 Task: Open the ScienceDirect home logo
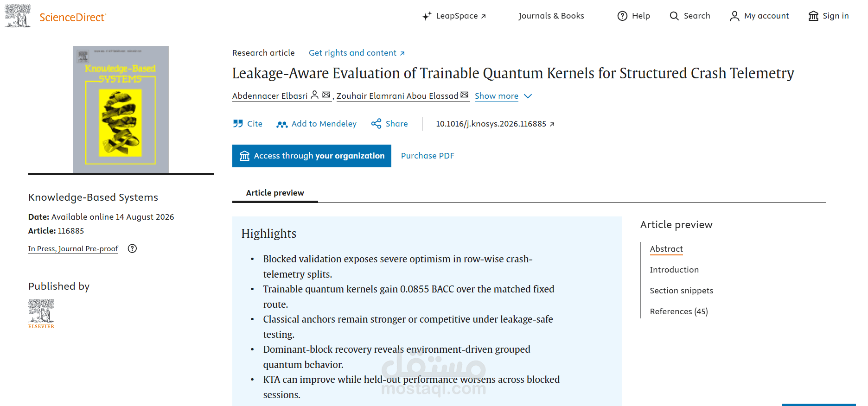coord(73,17)
